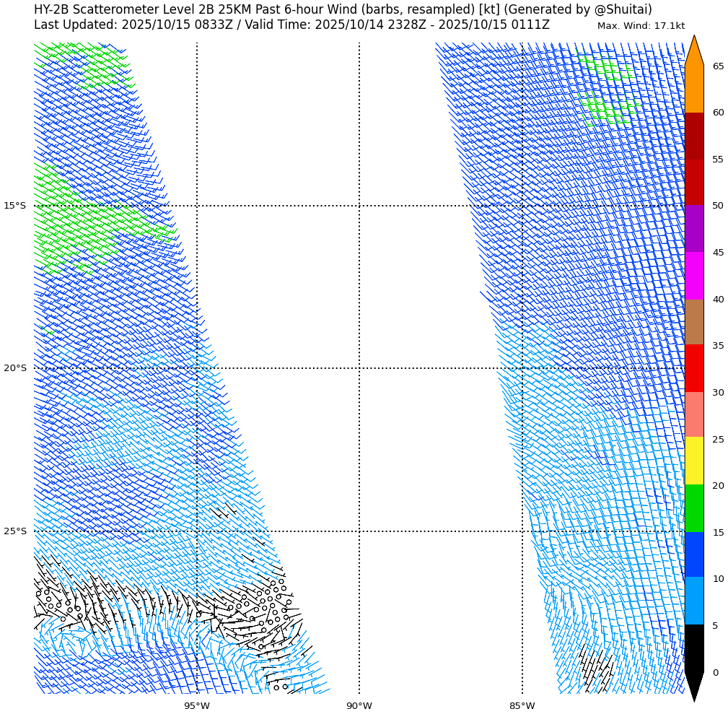The width and height of the screenshot is (728, 714).
Task: Click the 85°W longitude axis label
Action: click(522, 706)
